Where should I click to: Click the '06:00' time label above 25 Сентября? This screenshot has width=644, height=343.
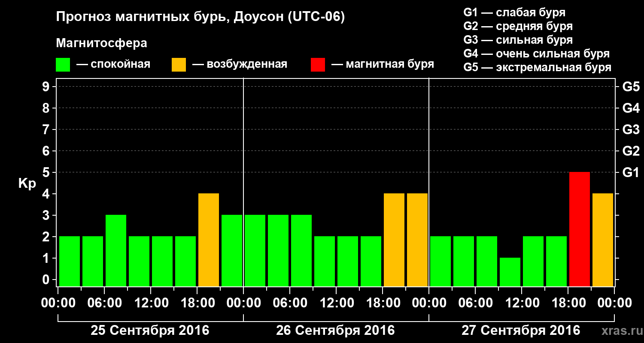[x=105, y=303]
